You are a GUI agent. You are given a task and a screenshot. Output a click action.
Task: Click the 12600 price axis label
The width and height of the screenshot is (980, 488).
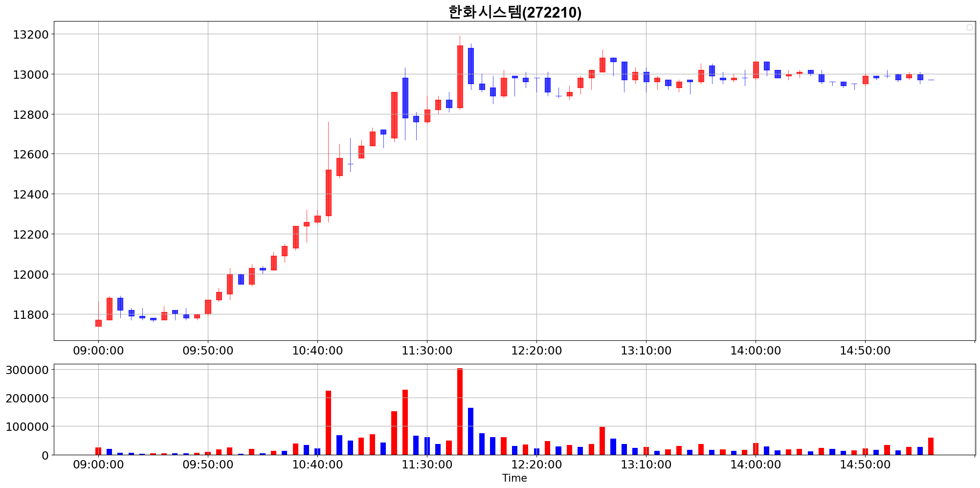click(x=31, y=154)
